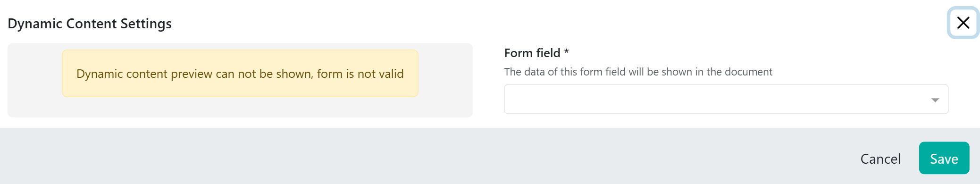
Task: Click the required asterisk beside Form field
Action: (567, 51)
